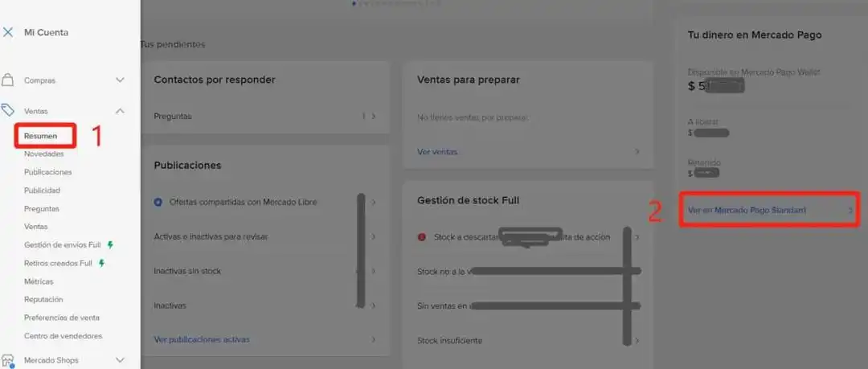Screen dimensions: 868x369
Task: Click A liberar label
Action: (x=703, y=121)
